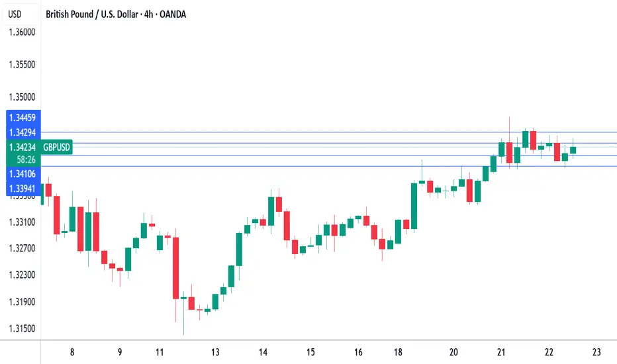Click the GBPUSD symbol tag
Image resolution: width=617 pixels, height=364 pixels.
coord(57,147)
